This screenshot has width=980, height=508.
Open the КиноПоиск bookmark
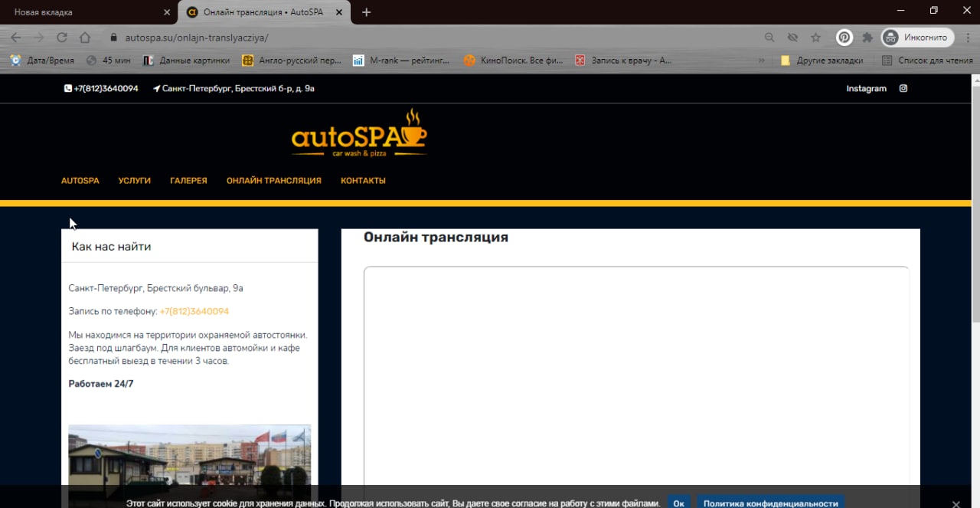[513, 61]
